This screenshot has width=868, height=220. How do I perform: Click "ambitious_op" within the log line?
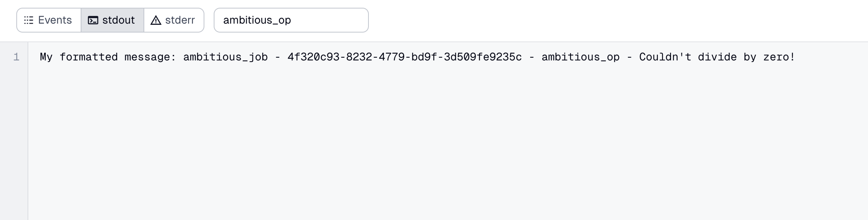(x=581, y=57)
